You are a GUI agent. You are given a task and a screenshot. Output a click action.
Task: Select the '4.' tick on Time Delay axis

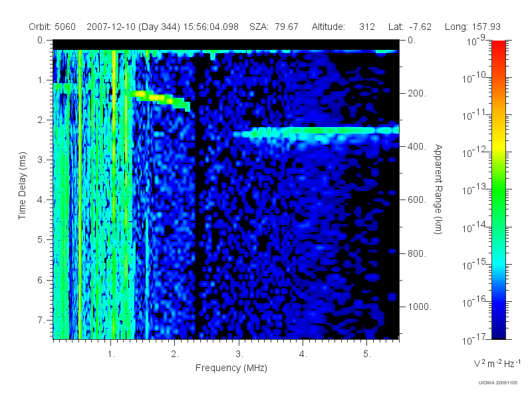[x=41, y=200]
